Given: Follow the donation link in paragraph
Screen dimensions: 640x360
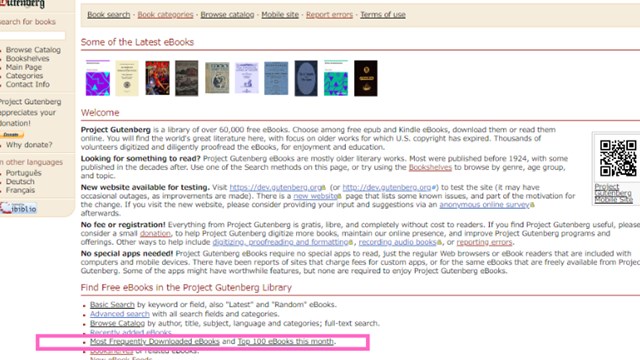Looking at the screenshot, I should tap(155, 233).
